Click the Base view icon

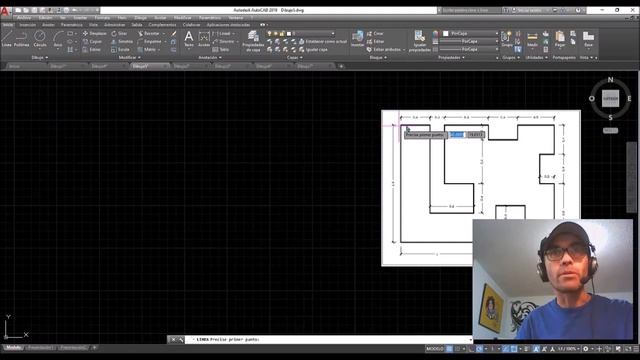pyautogui.click(x=588, y=39)
